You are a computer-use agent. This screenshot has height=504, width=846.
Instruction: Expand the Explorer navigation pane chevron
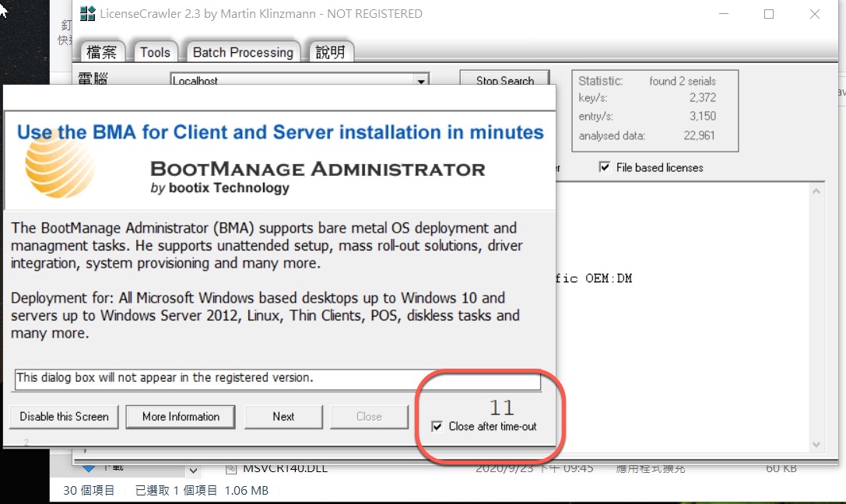pyautogui.click(x=192, y=471)
